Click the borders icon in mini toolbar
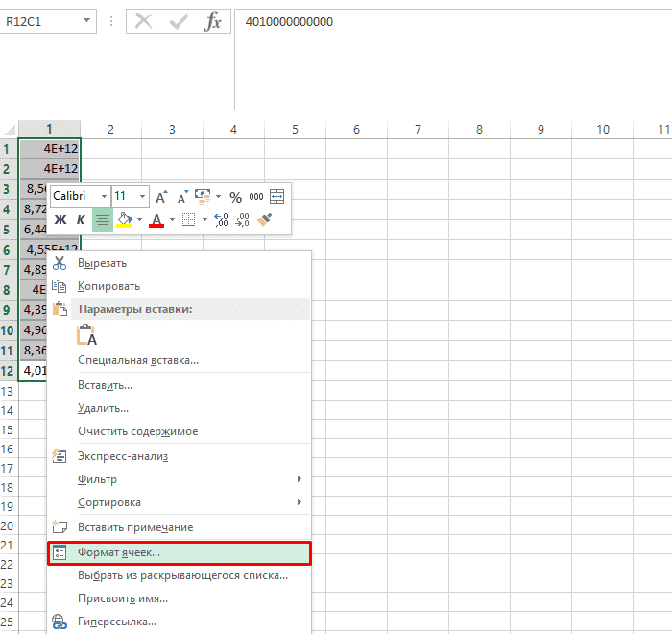 188,219
